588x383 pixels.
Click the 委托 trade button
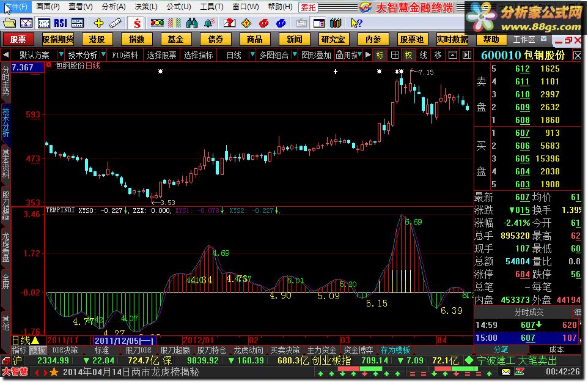tap(308, 7)
